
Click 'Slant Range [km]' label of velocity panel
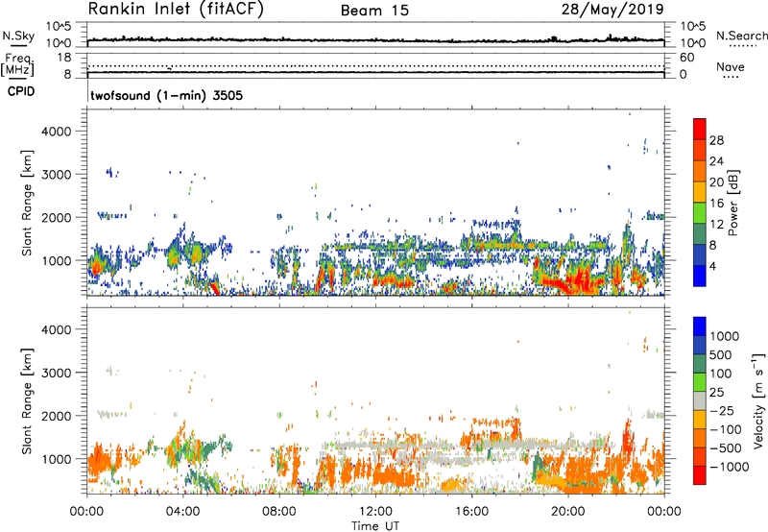[x=27, y=400]
